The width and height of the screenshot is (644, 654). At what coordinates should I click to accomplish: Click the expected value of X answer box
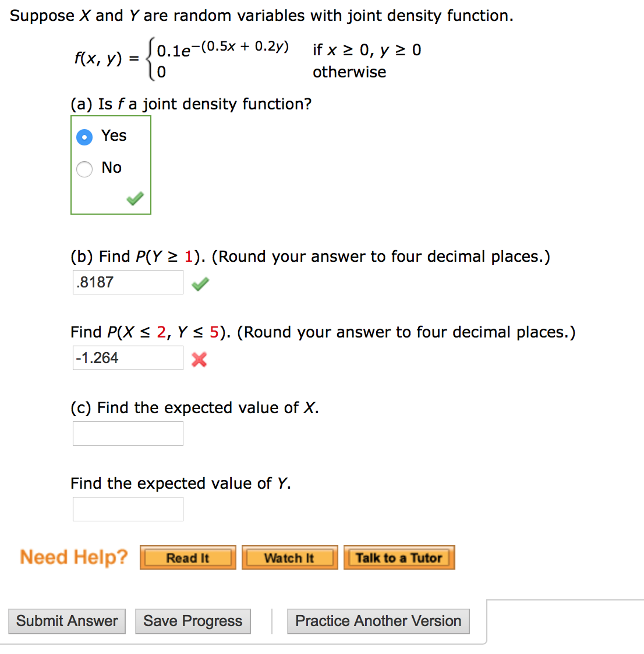coord(128,434)
